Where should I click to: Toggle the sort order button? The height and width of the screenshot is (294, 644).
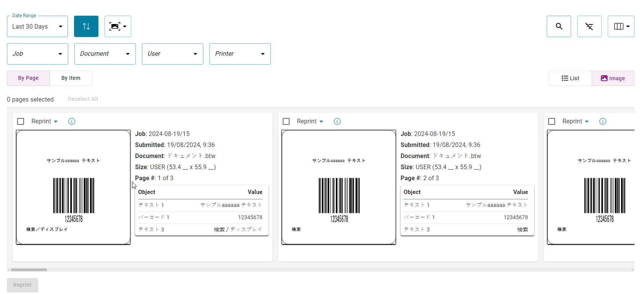pos(86,26)
